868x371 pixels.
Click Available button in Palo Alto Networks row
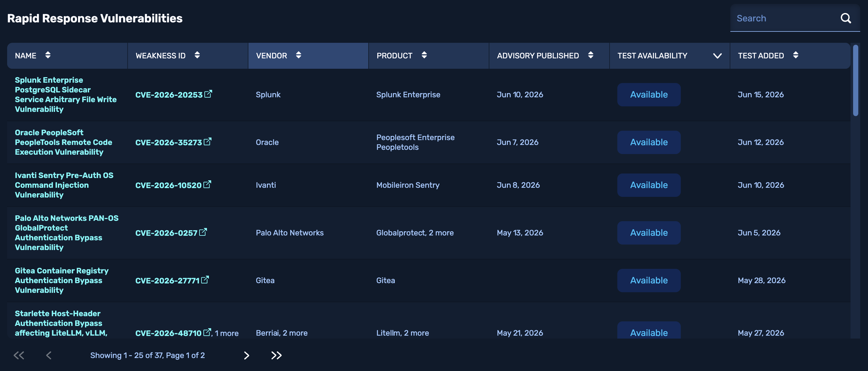649,233
